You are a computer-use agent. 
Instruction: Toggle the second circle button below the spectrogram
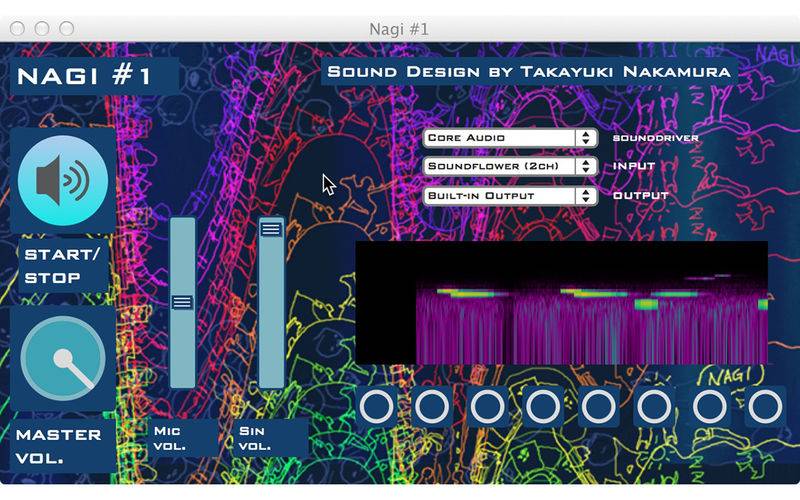(x=432, y=407)
